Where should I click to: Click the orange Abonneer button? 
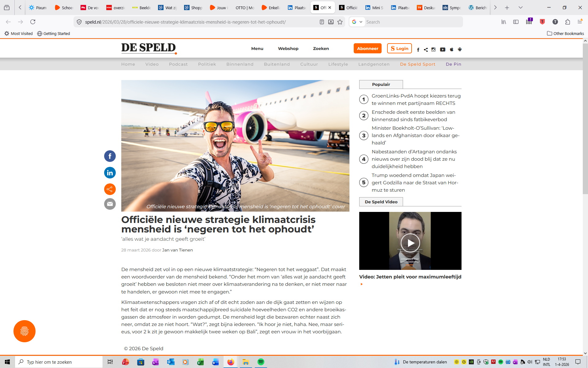[367, 48]
